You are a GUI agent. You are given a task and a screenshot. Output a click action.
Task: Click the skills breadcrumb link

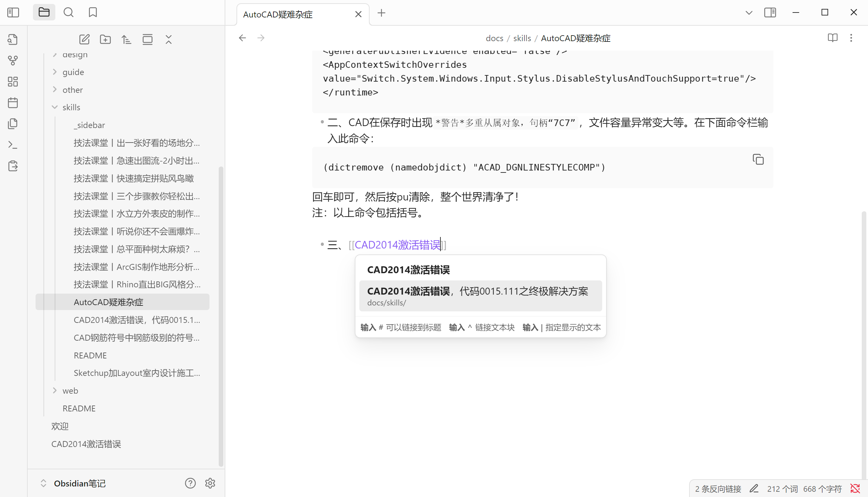[522, 38]
